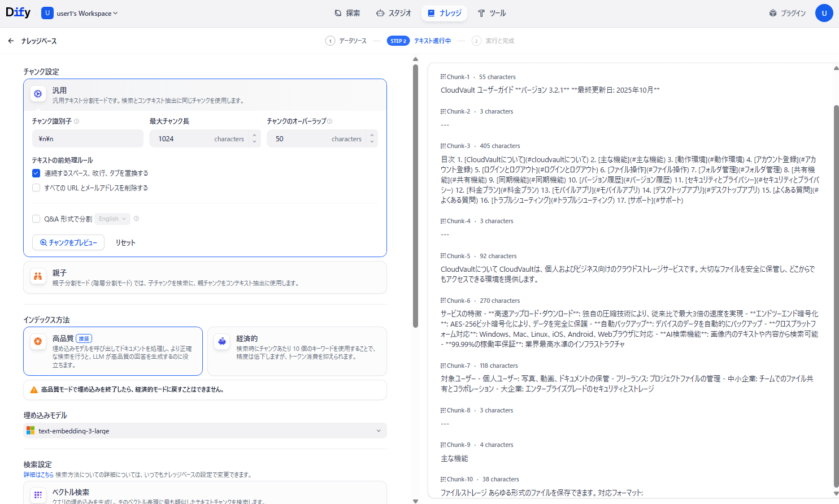Uncheck 連続するスペース、改行、タブを置換する checkbox
The width and height of the screenshot is (839, 504).
coord(36,173)
